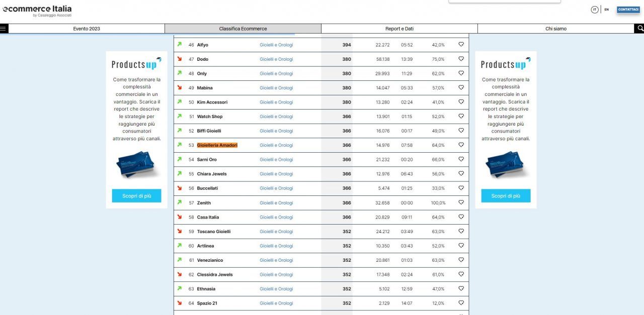This screenshot has height=315, width=644.
Task: Click the Venezianico store name
Action: pyautogui.click(x=210, y=260)
